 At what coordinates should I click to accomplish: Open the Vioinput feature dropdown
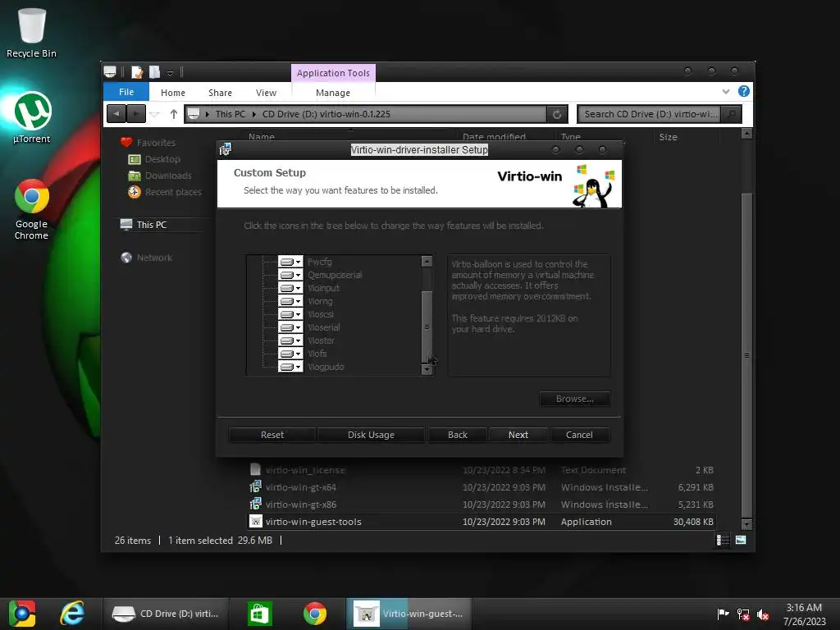[x=290, y=288]
